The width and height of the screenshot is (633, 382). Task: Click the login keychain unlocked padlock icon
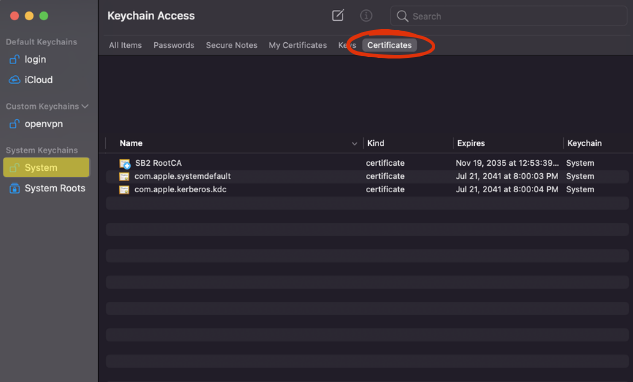tap(15, 59)
